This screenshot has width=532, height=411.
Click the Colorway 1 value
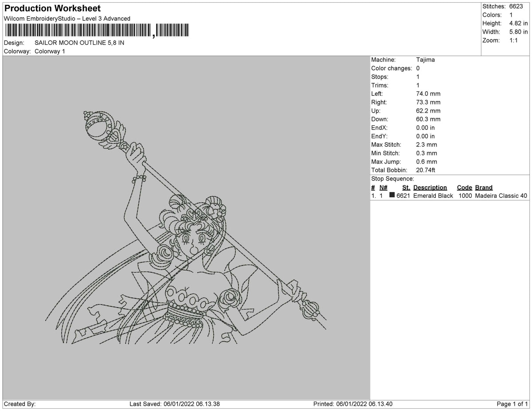click(50, 51)
